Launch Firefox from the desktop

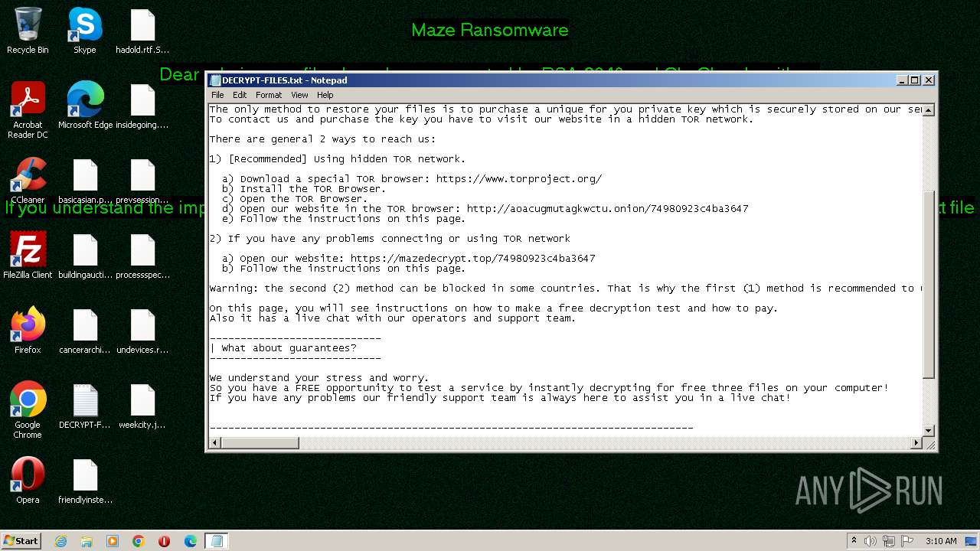point(28,331)
